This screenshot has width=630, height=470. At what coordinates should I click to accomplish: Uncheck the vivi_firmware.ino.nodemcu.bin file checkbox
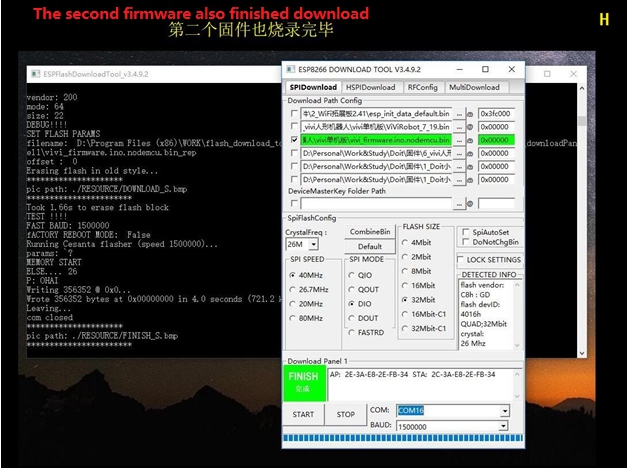294,140
